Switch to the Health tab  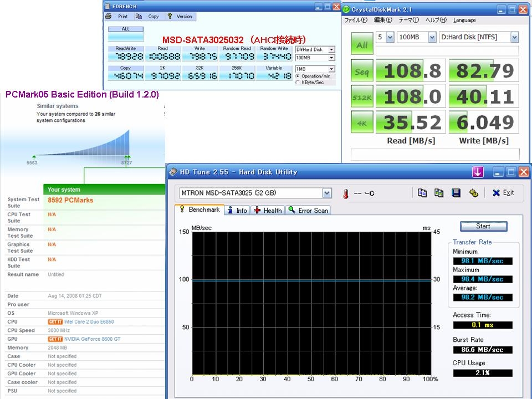(268, 211)
